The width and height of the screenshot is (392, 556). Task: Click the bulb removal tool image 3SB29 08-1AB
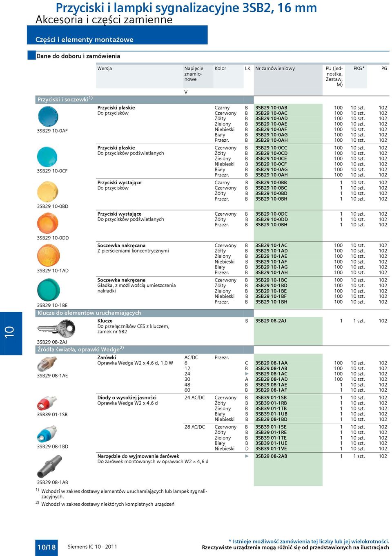click(x=49, y=466)
